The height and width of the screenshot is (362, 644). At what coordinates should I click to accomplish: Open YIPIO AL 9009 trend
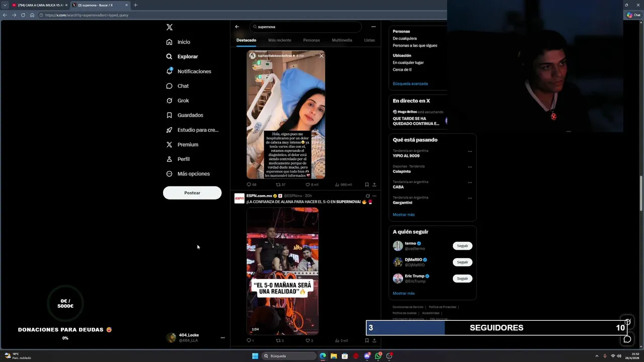click(406, 156)
